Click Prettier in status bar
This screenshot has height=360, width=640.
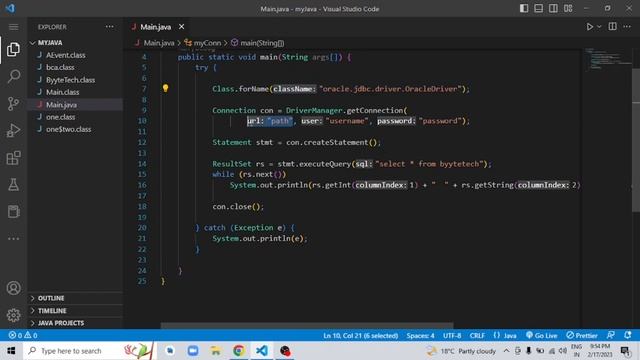(582, 336)
